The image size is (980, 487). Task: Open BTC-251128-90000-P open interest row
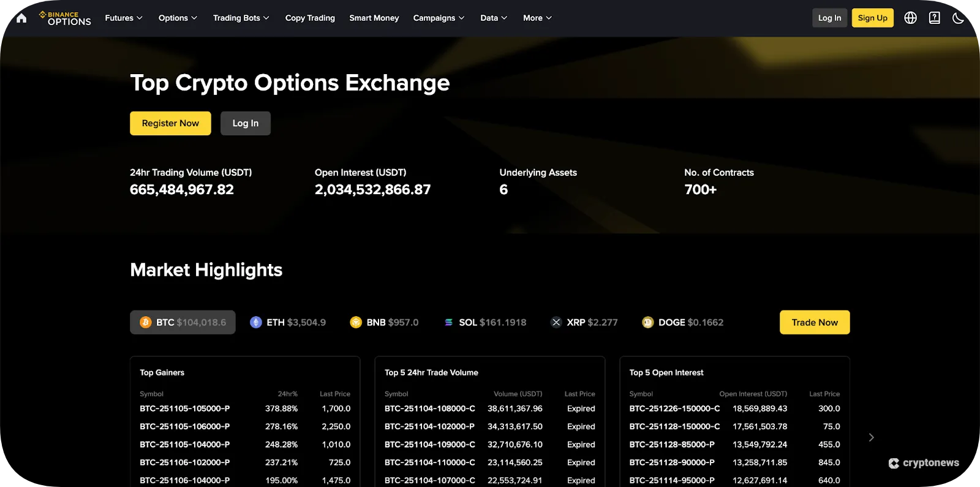(x=735, y=462)
